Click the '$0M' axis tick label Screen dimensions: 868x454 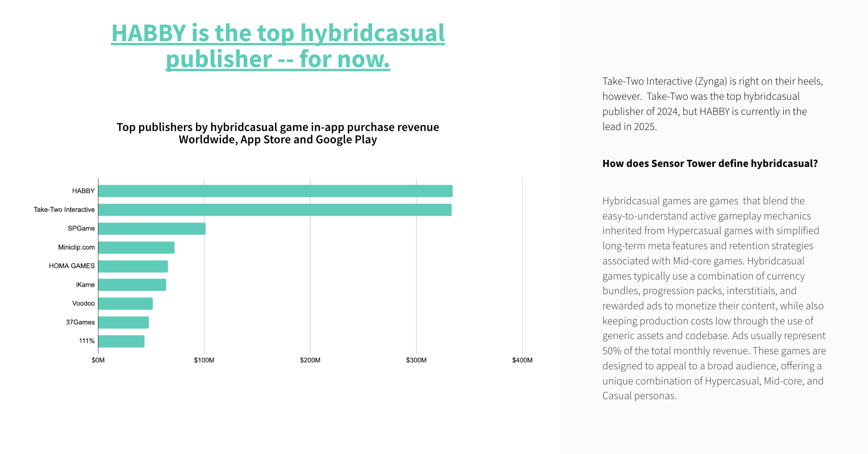[98, 360]
